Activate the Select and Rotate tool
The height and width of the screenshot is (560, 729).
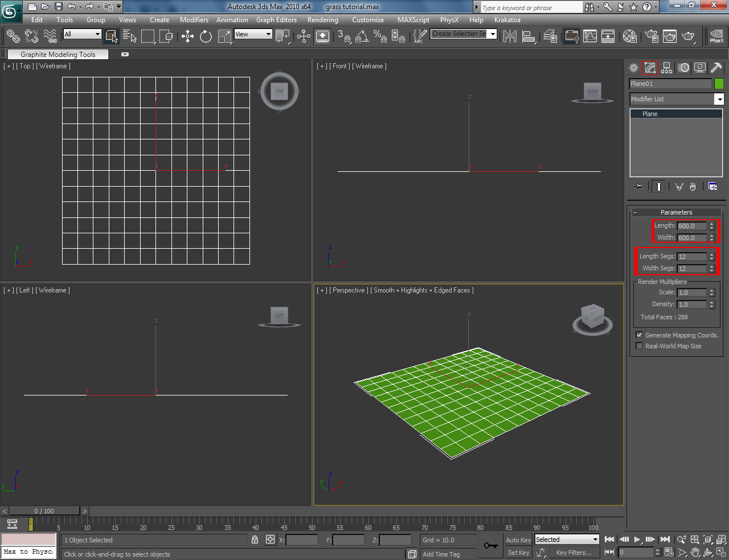[x=206, y=36]
